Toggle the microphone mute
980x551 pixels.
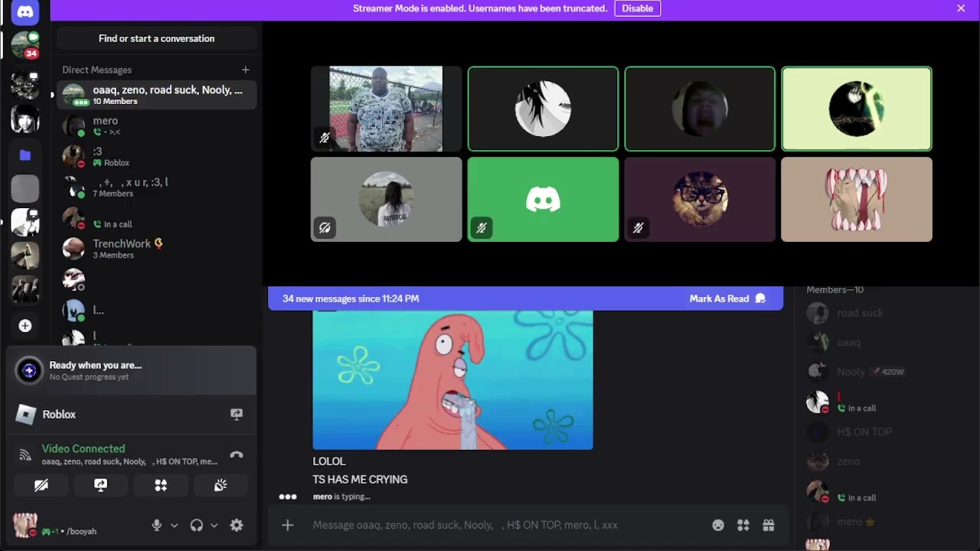(x=157, y=525)
